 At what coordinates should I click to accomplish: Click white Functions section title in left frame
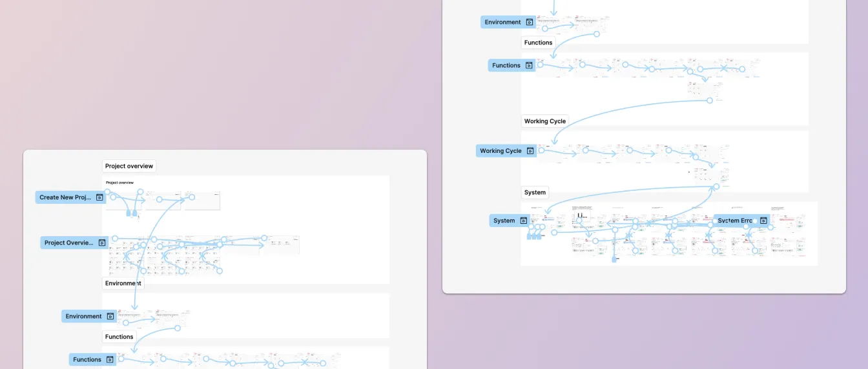click(x=119, y=337)
